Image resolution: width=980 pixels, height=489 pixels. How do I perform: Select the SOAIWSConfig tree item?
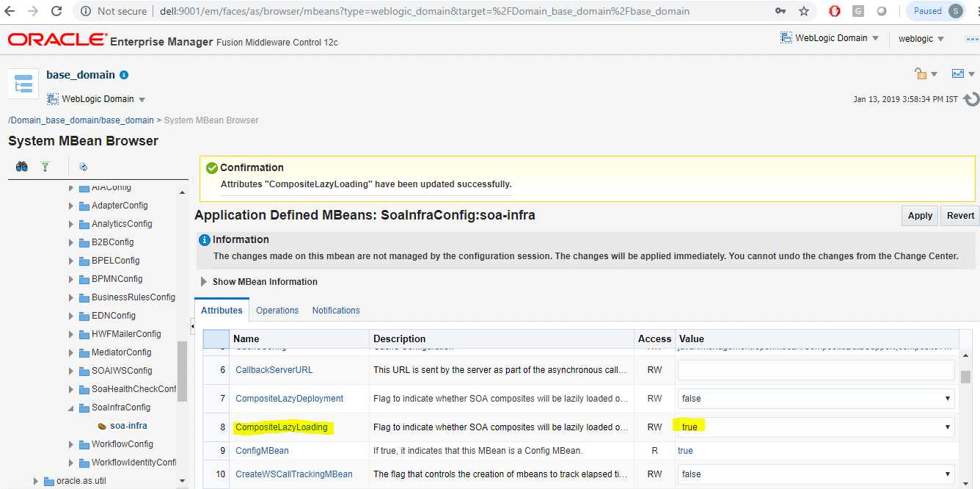click(122, 371)
